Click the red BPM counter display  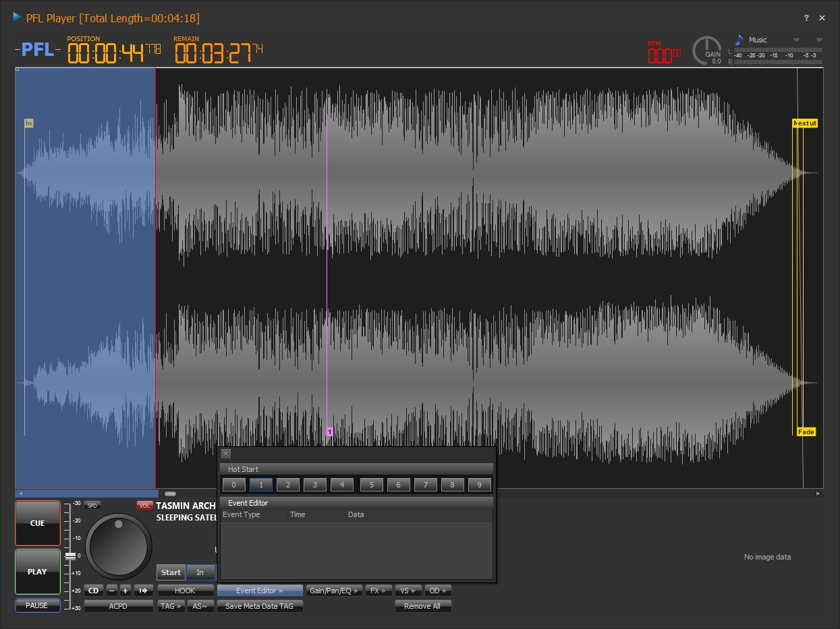664,55
